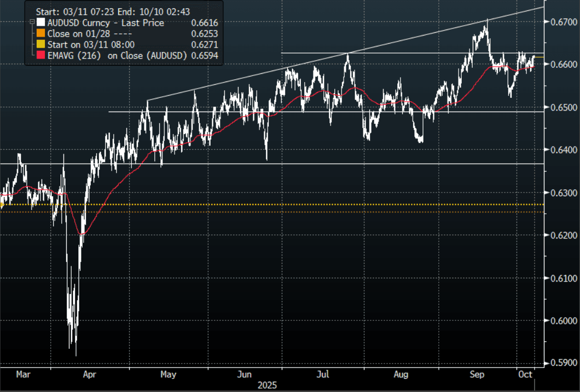
Task: Select Start on 03/11 08:00 legend entry
Action: tap(91, 44)
